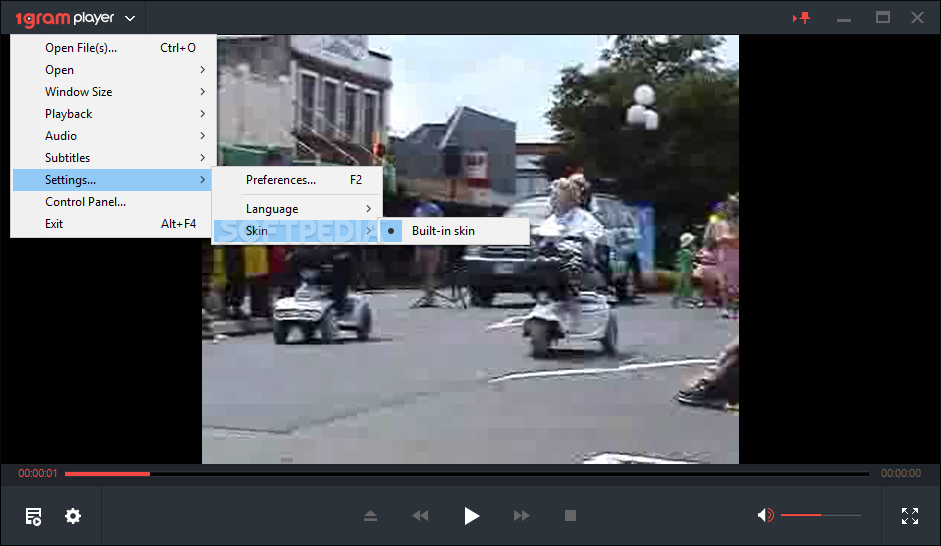
Task: Enter fullscreen mode
Action: point(910,516)
